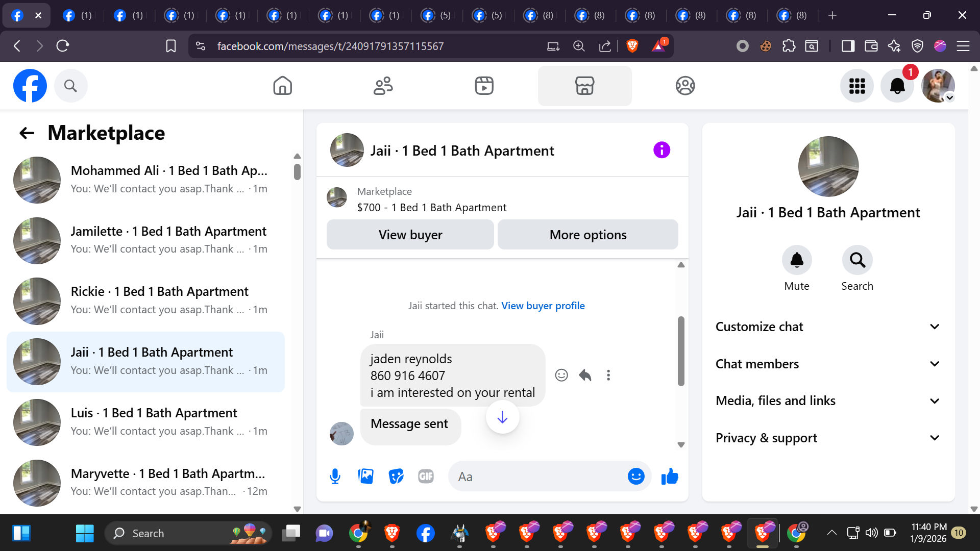React to Jaii's message with the emoji icon
Image resolution: width=980 pixels, height=551 pixels.
coord(561,375)
